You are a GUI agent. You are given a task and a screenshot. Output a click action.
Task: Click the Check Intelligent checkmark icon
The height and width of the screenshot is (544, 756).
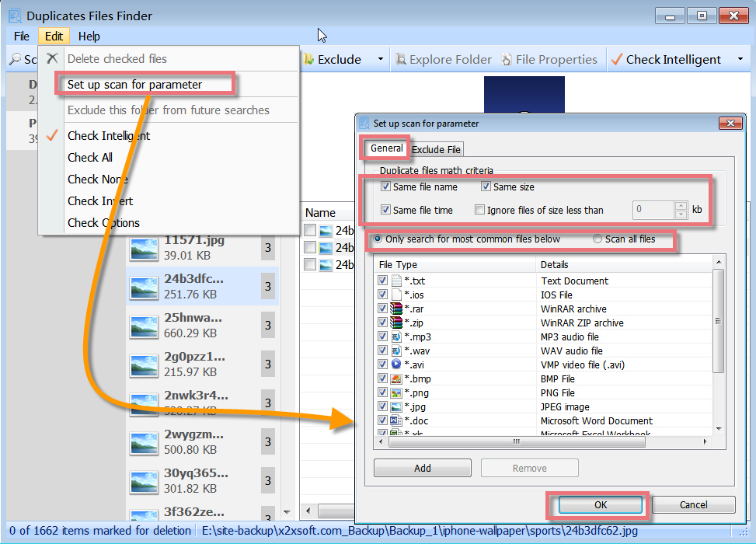pyautogui.click(x=618, y=59)
